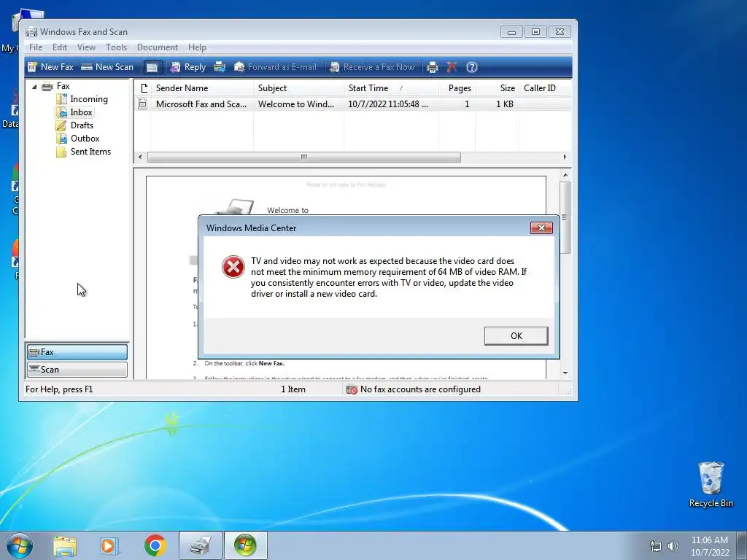This screenshot has width=747, height=560.
Task: Open the Windows Start menu orb
Action: click(x=20, y=545)
